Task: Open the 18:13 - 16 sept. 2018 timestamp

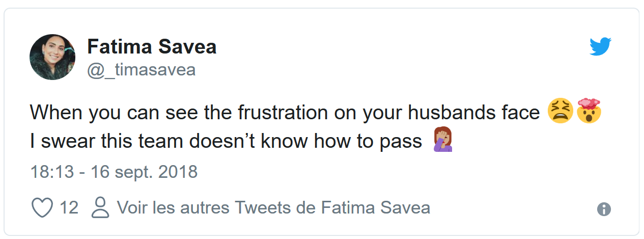Action: [x=114, y=172]
